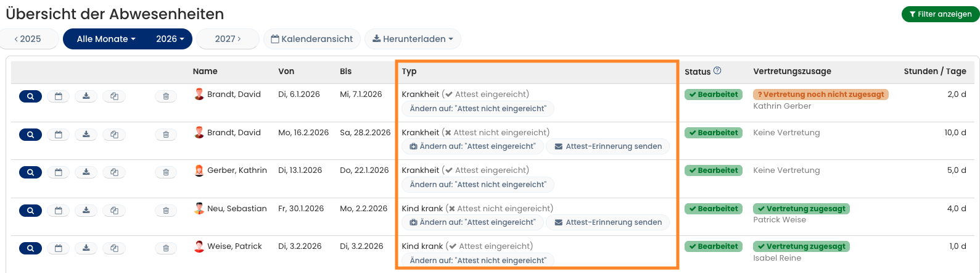Go to previous year 2025
Image resolution: width=980 pixels, height=273 pixels.
(x=28, y=39)
